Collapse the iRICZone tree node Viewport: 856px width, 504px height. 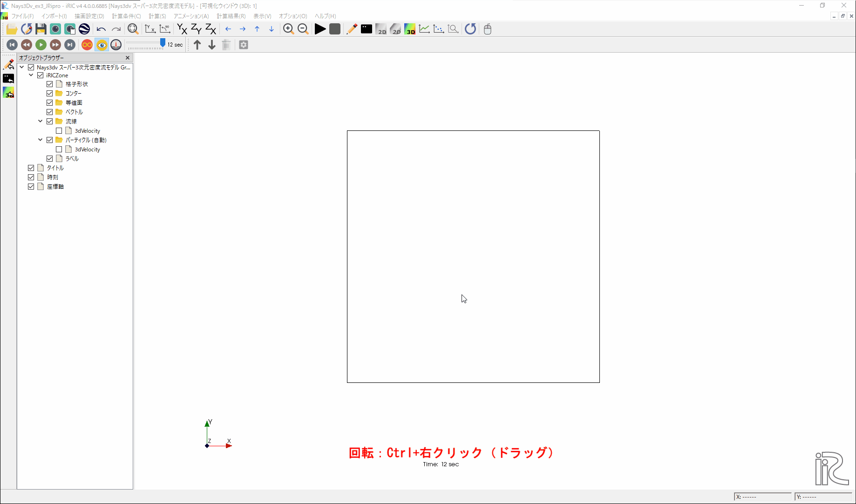click(31, 75)
